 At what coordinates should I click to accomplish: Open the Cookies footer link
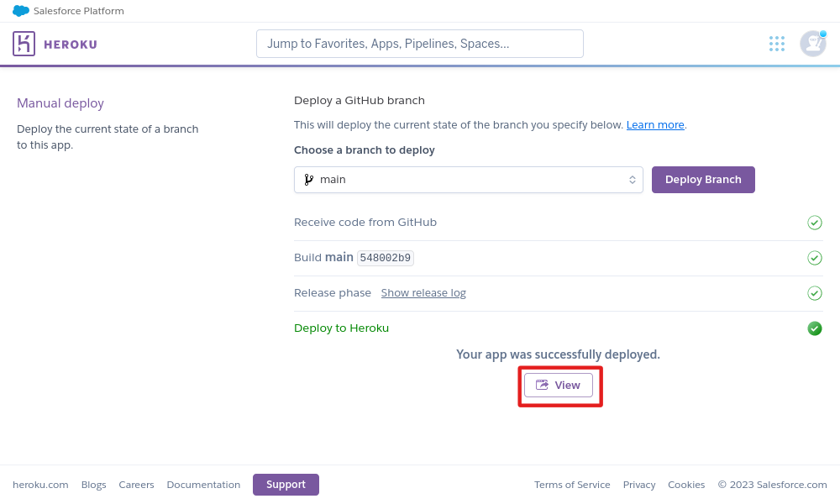686,485
